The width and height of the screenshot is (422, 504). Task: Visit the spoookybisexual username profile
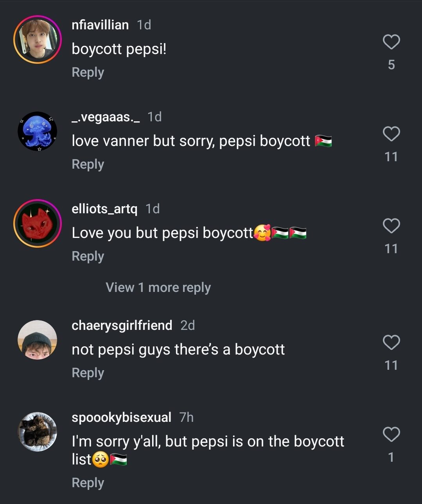(x=121, y=418)
